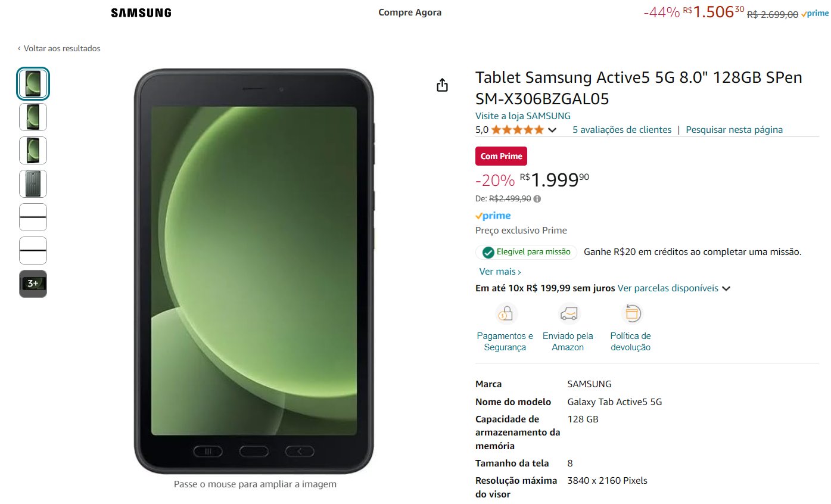Expand the star rating dropdown chevron
The height and width of the screenshot is (504, 831).
(552, 130)
